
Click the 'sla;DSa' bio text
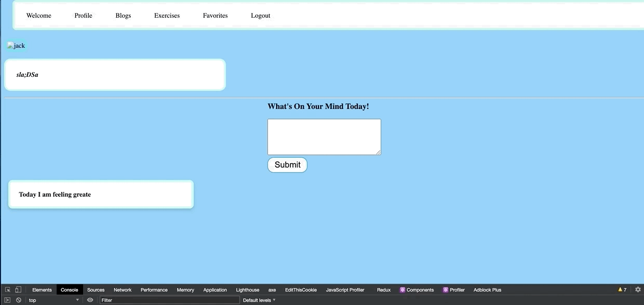pyautogui.click(x=27, y=75)
